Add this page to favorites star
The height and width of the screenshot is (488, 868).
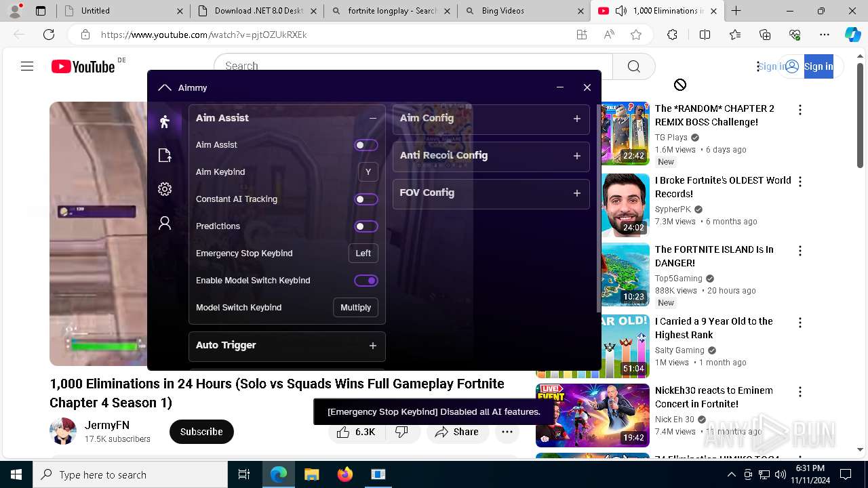(x=635, y=35)
